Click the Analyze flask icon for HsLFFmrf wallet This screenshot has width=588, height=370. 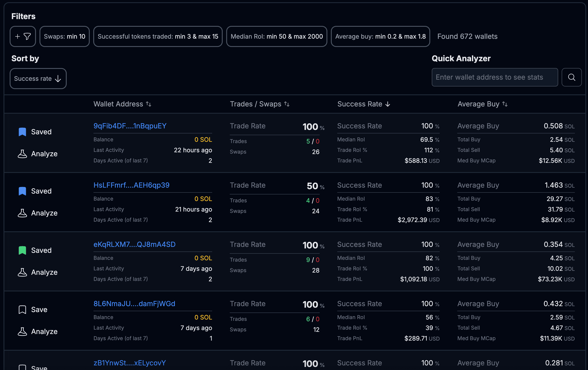[x=22, y=213]
